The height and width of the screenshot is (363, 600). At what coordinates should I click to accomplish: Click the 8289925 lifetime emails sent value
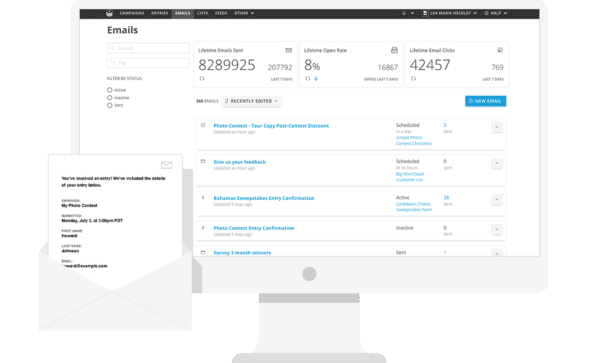tap(227, 65)
